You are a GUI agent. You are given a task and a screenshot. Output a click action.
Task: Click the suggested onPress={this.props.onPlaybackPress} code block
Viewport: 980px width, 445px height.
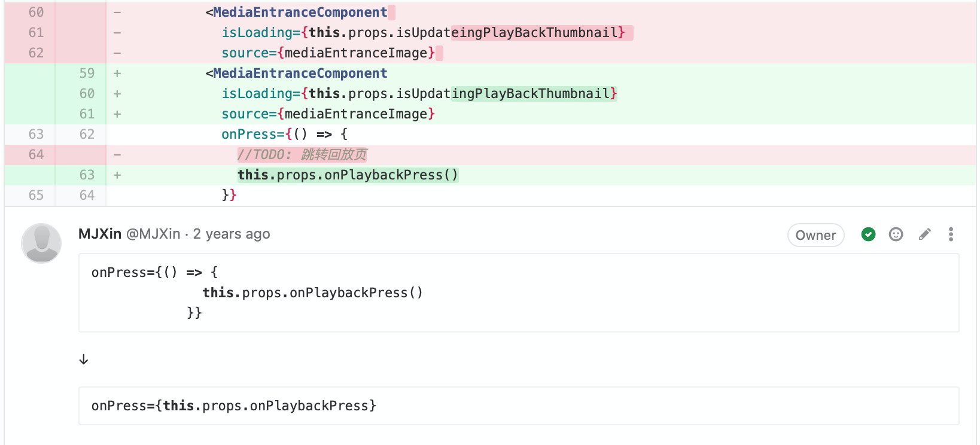tap(518, 406)
